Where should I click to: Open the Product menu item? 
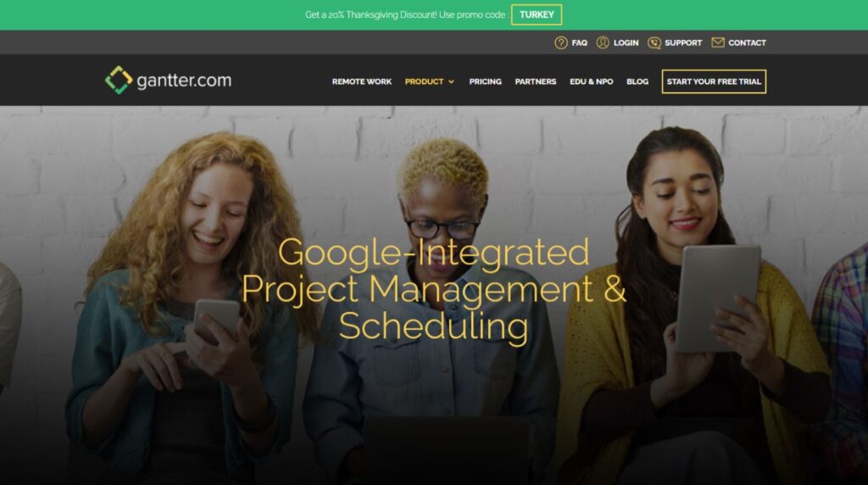click(x=424, y=81)
